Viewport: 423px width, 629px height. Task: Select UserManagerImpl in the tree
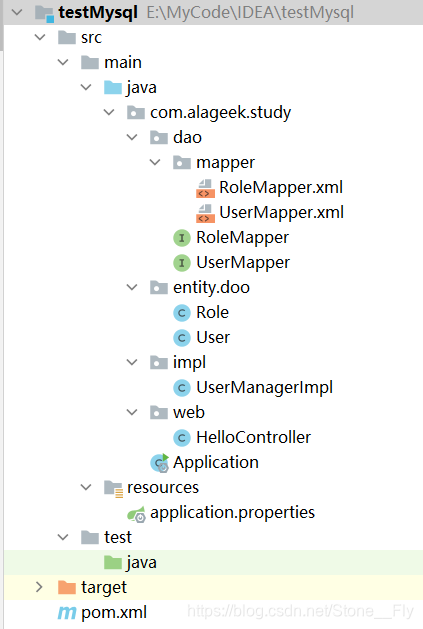[264, 388]
